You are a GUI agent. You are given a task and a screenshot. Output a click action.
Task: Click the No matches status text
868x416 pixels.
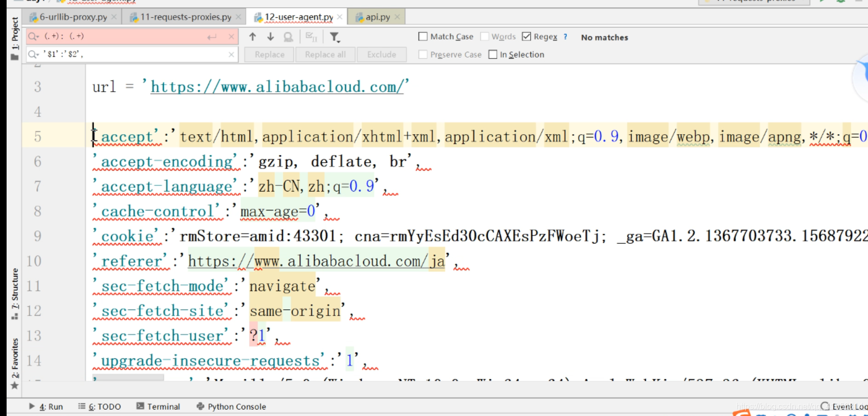[x=605, y=37]
